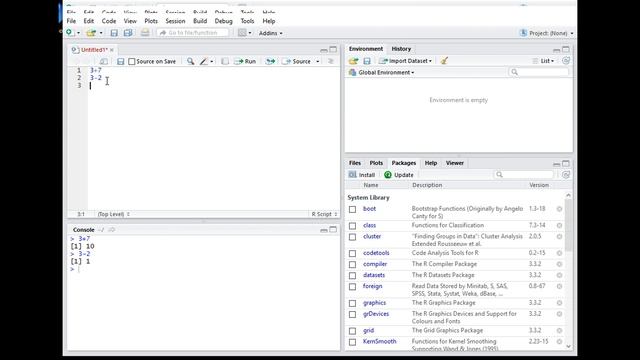
Task: Open the File menu
Action: point(71,21)
